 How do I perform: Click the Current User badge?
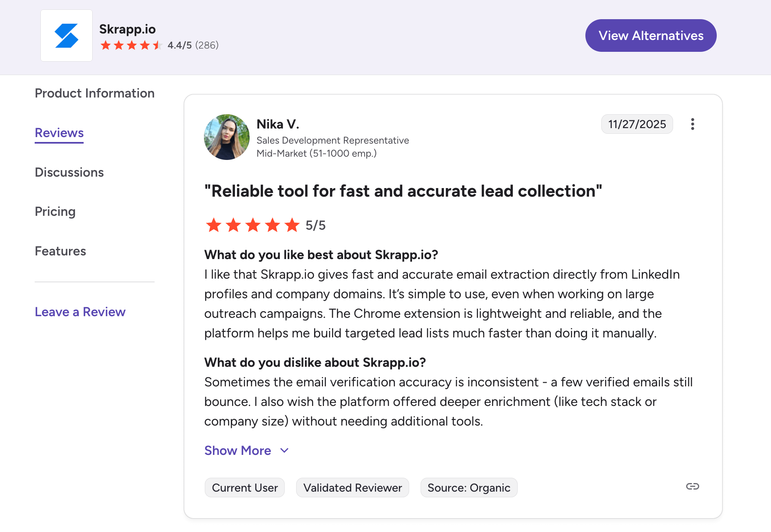coord(244,488)
